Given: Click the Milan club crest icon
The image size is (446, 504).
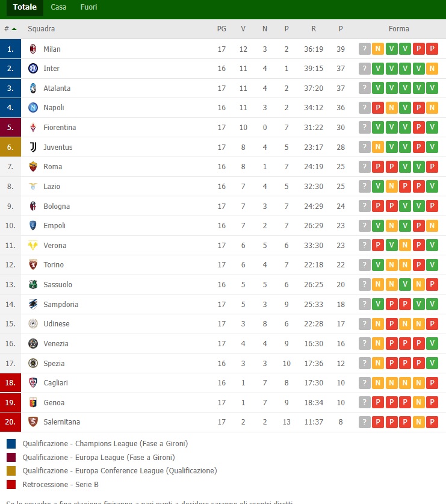Looking at the screenshot, I should 33,49.
